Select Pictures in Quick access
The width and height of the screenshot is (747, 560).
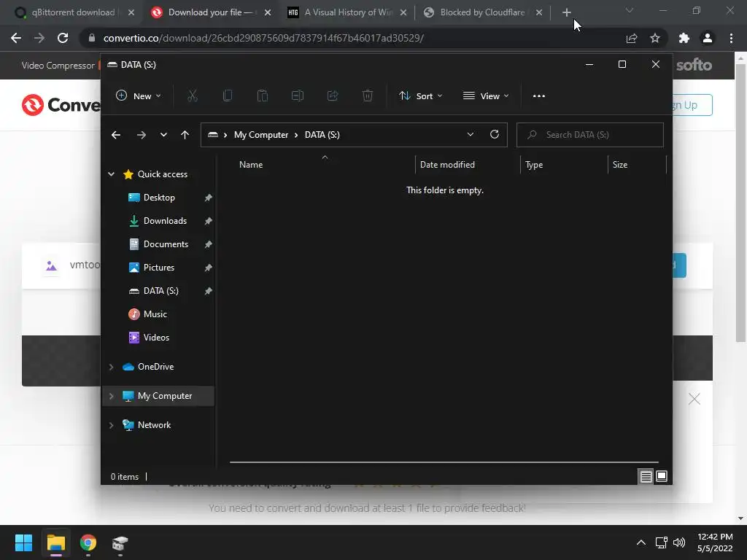tap(158, 268)
